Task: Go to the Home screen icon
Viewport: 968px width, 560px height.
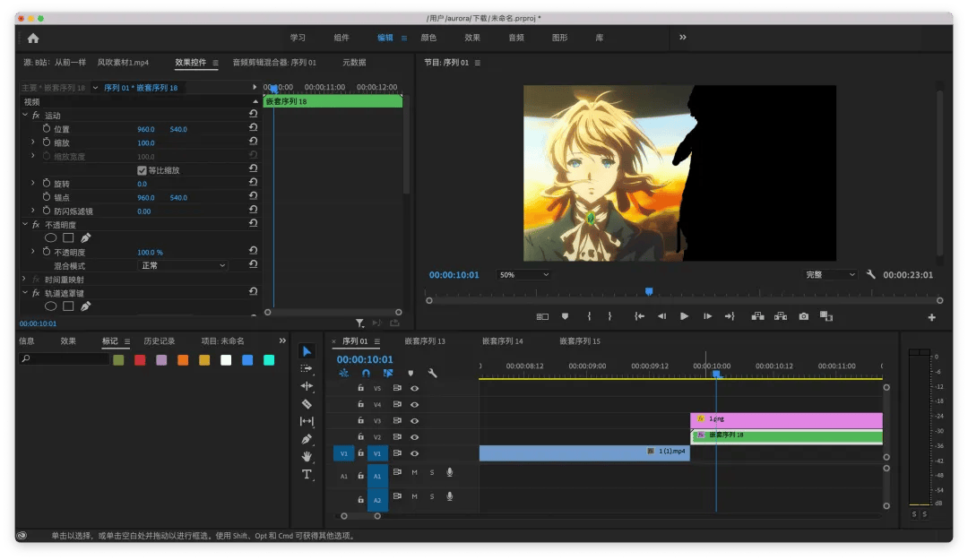Action: (x=33, y=39)
